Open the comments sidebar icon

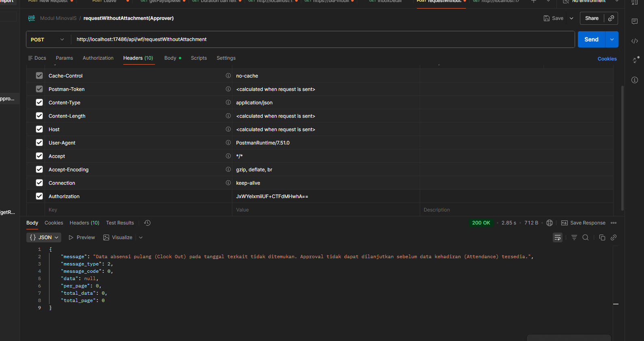[635, 22]
